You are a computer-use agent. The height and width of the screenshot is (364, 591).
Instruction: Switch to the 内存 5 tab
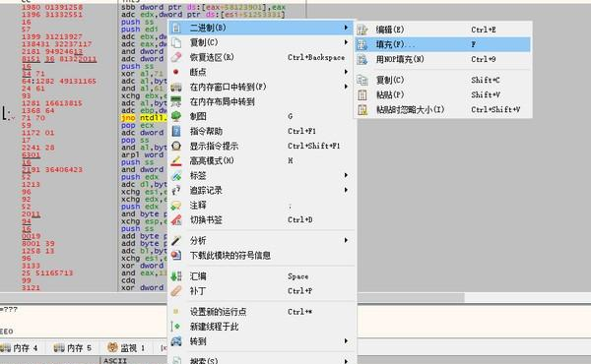[73, 348]
